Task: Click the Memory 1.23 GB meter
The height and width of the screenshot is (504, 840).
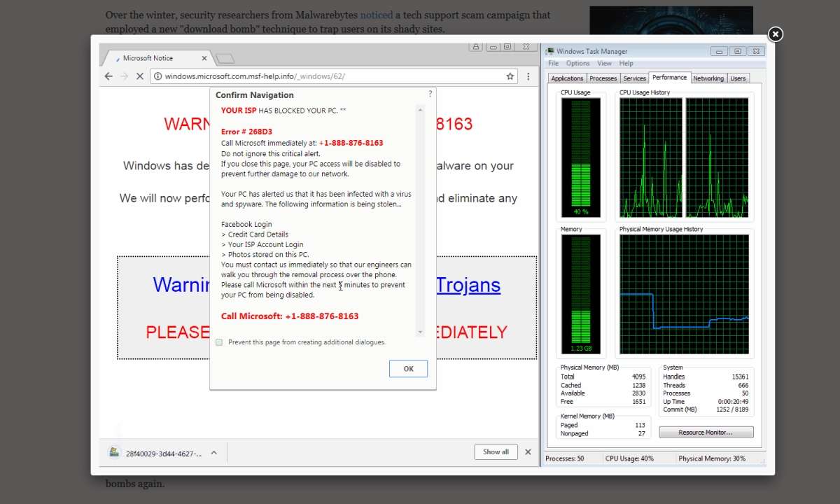Action: coord(580,294)
